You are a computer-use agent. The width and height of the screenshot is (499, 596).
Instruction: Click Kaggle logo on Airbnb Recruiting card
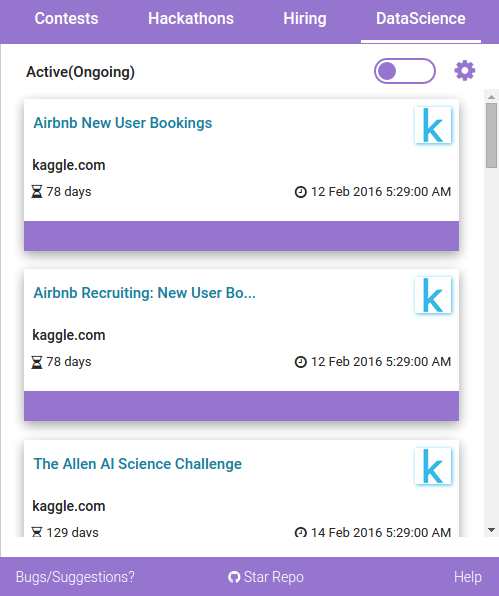click(x=433, y=295)
